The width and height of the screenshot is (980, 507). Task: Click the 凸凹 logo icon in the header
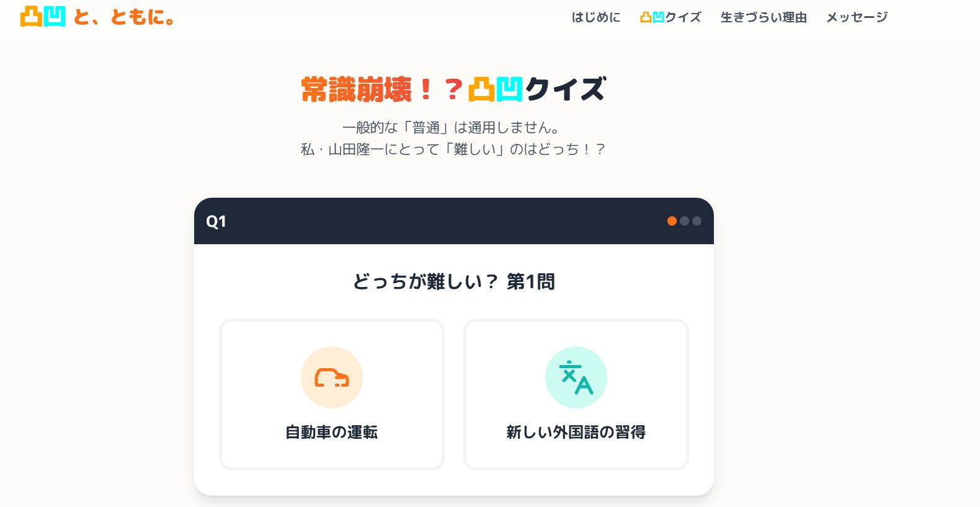coord(42,18)
